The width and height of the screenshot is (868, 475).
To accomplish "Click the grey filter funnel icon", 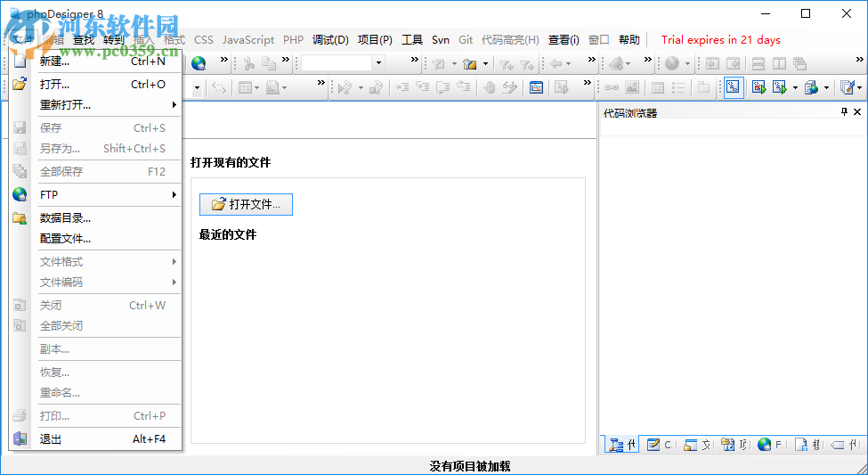I will (439, 64).
